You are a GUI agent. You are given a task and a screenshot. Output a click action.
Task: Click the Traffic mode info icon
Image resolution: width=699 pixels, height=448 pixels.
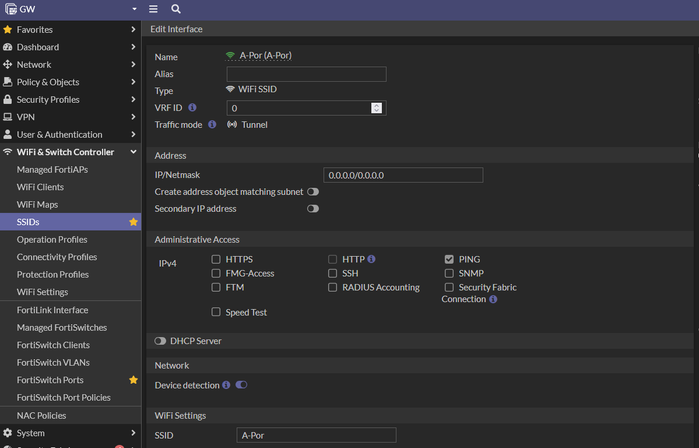(212, 125)
